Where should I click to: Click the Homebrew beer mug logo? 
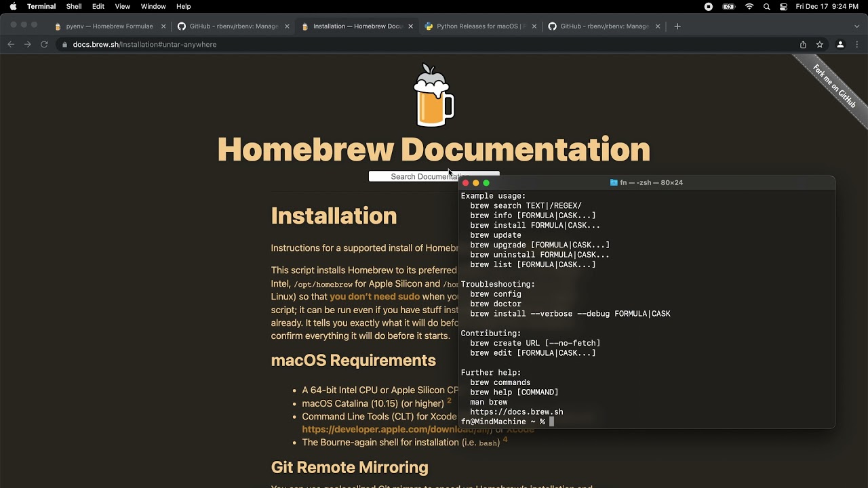click(x=433, y=96)
